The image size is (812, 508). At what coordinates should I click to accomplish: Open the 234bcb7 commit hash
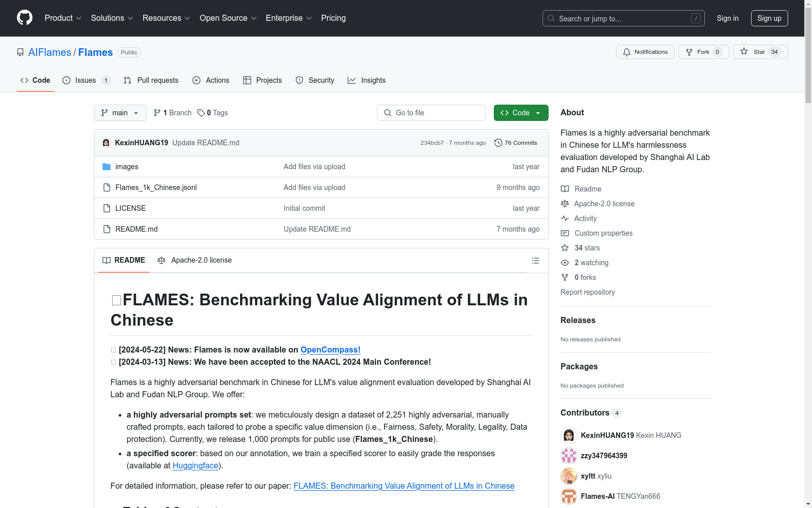click(432, 143)
